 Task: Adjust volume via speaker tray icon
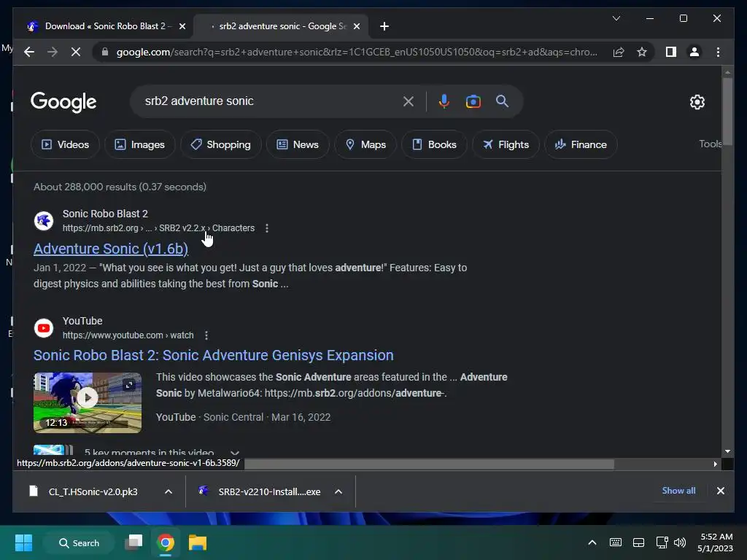(679, 542)
